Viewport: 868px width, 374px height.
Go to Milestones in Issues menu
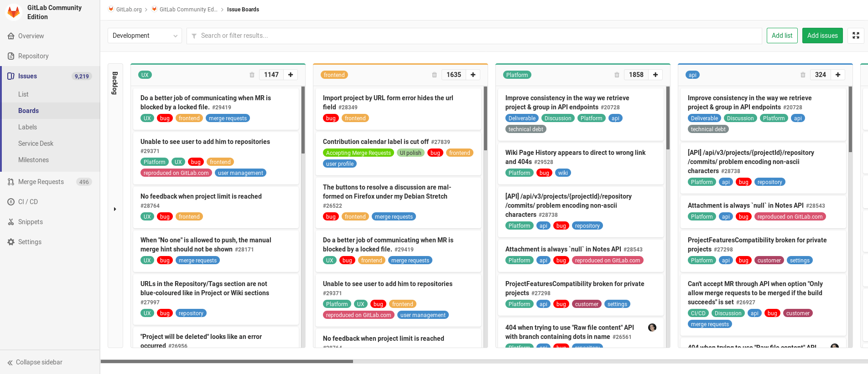(33, 160)
